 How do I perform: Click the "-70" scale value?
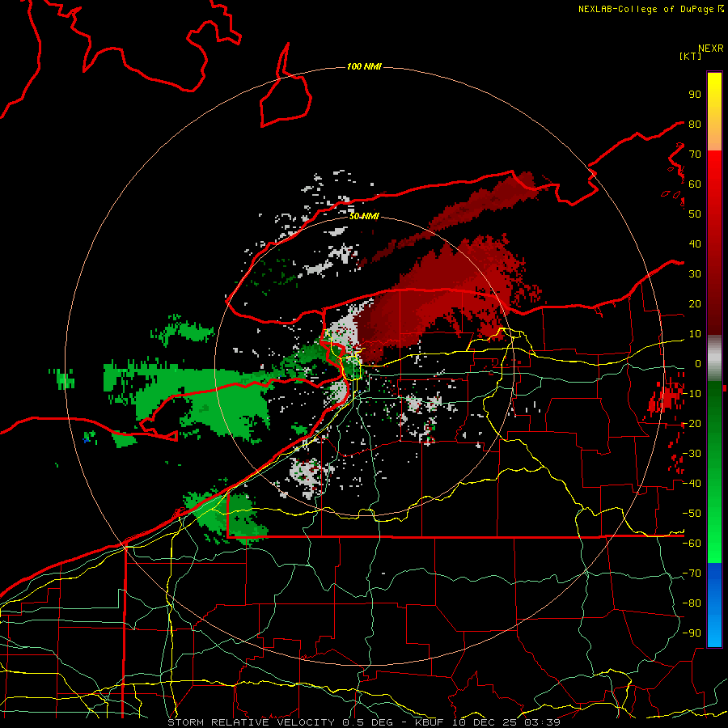(x=692, y=574)
